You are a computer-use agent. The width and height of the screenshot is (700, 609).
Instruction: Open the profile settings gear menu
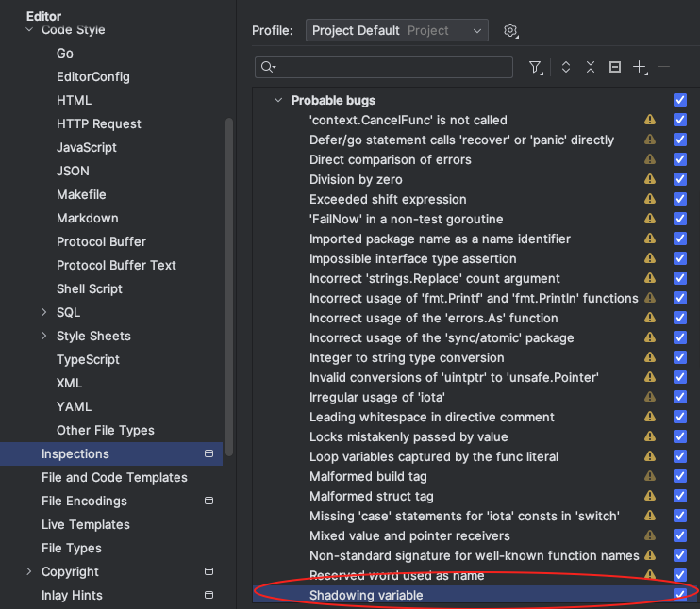pyautogui.click(x=510, y=31)
